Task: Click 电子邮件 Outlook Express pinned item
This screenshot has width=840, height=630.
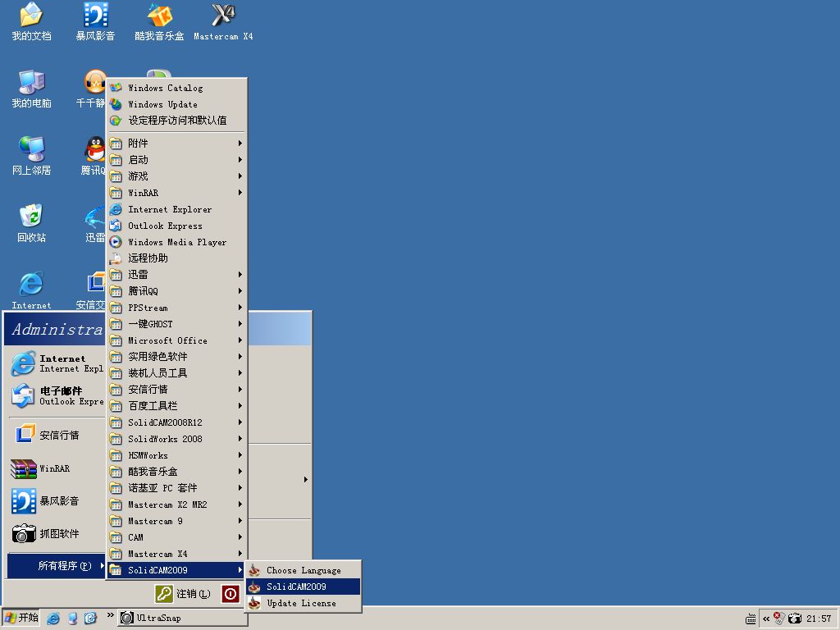Action: coord(57,396)
